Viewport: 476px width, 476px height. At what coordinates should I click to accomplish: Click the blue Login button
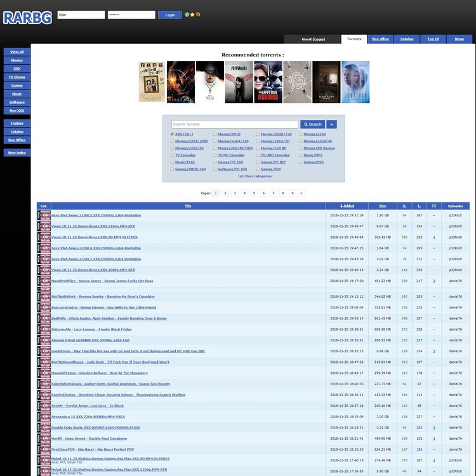[170, 15]
